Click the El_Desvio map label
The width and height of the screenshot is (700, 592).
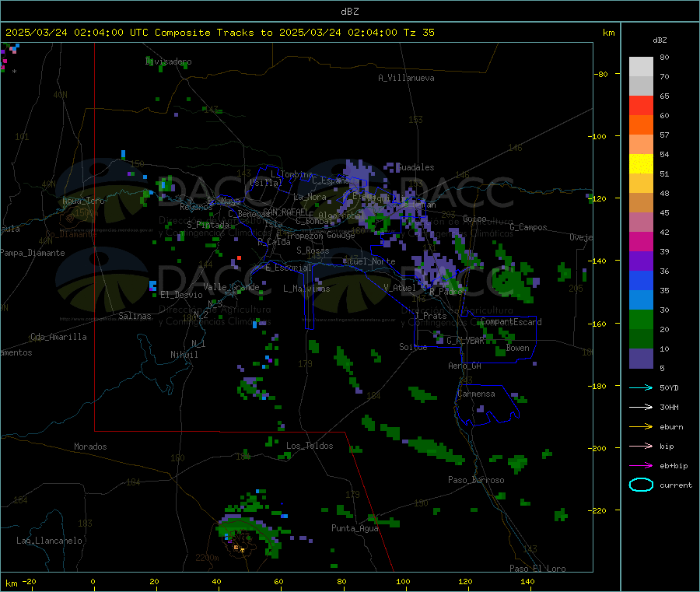pos(182,295)
